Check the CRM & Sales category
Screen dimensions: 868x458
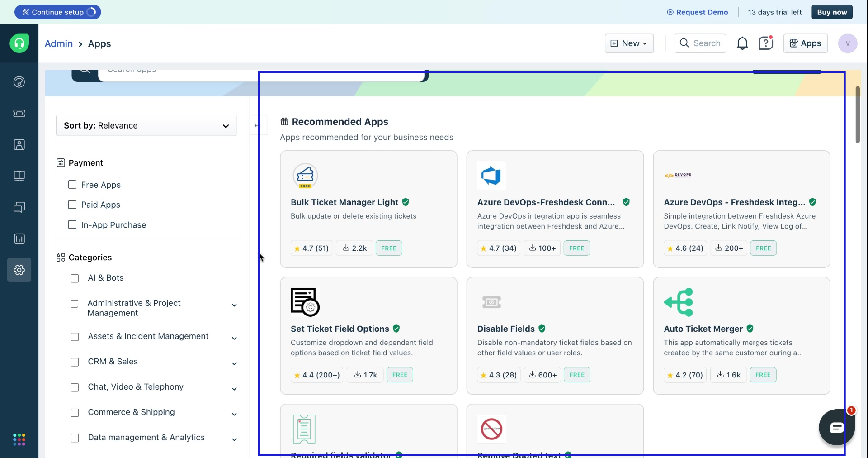75,362
